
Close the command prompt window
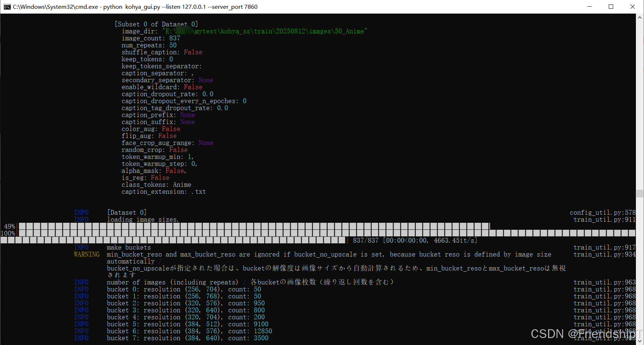(632, 7)
